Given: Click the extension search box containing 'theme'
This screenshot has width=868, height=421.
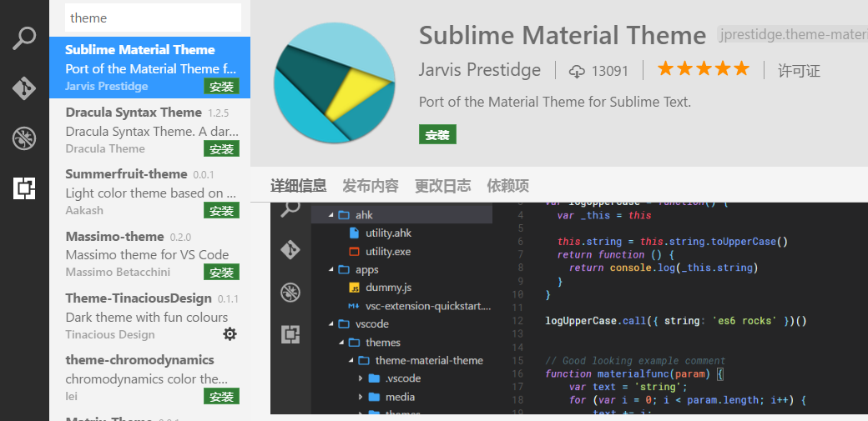Looking at the screenshot, I should 153,18.
